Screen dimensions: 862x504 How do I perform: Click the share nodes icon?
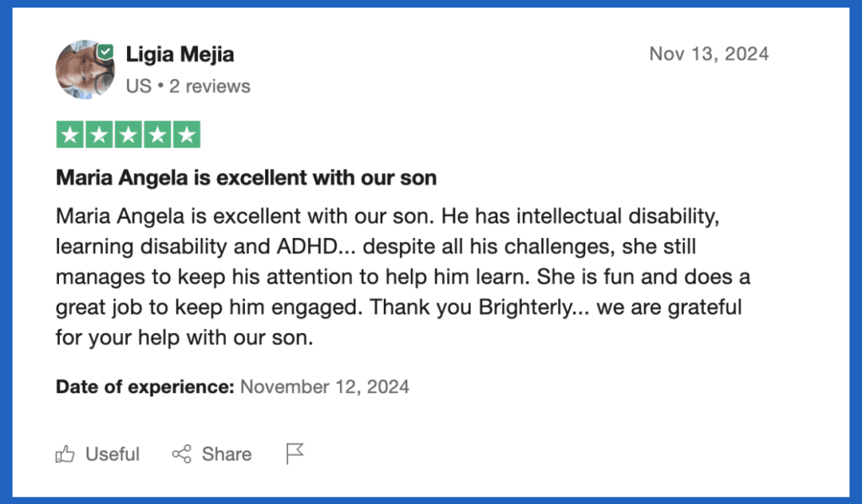[x=182, y=454]
